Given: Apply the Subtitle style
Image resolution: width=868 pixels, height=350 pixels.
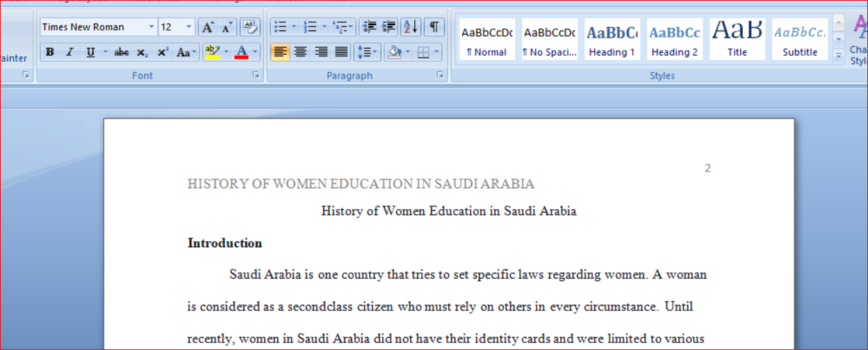Looking at the screenshot, I should [x=800, y=40].
